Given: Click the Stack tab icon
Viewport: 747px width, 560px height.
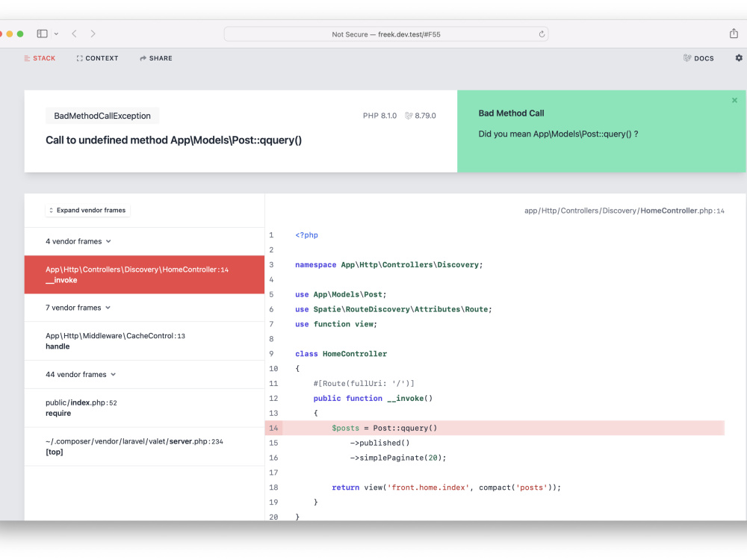Looking at the screenshot, I should [27, 58].
